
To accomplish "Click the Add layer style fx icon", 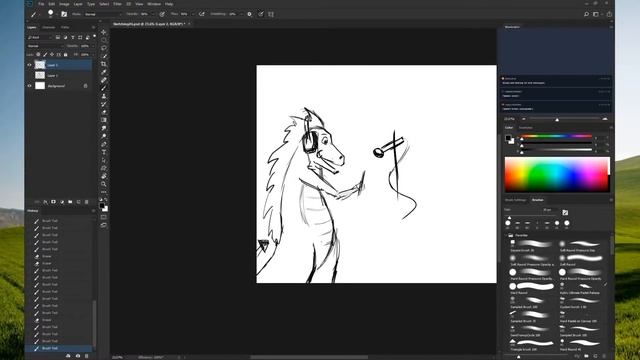I will click(x=45, y=202).
